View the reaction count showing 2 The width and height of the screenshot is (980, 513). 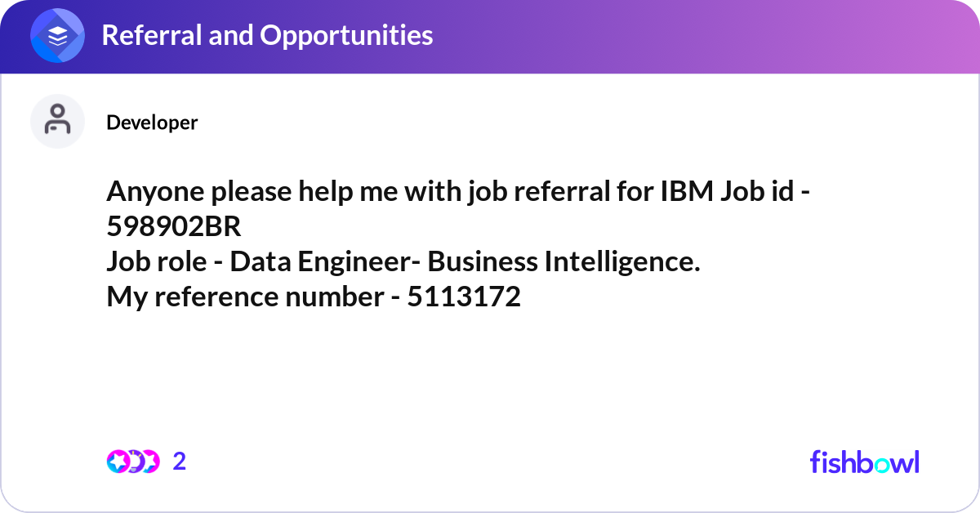[180, 462]
